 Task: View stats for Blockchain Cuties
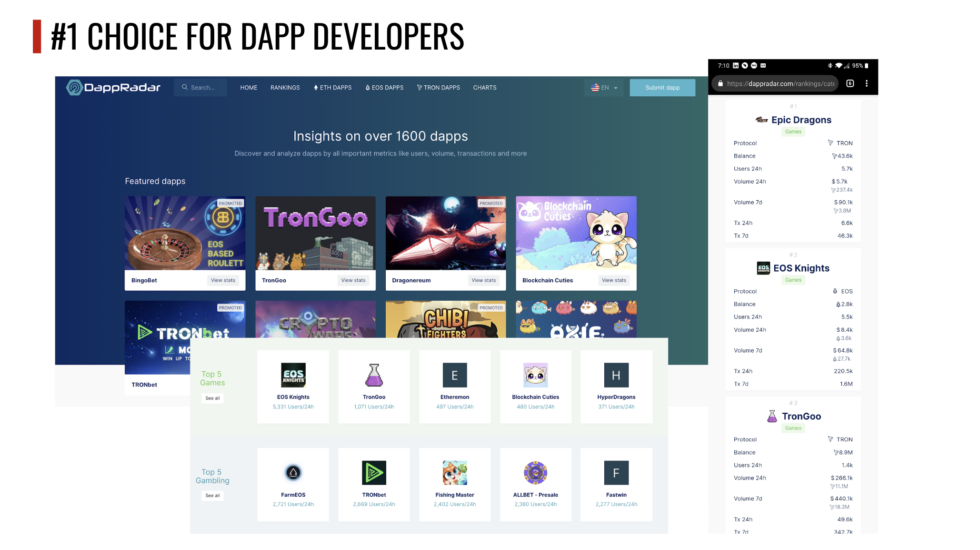[x=614, y=280]
